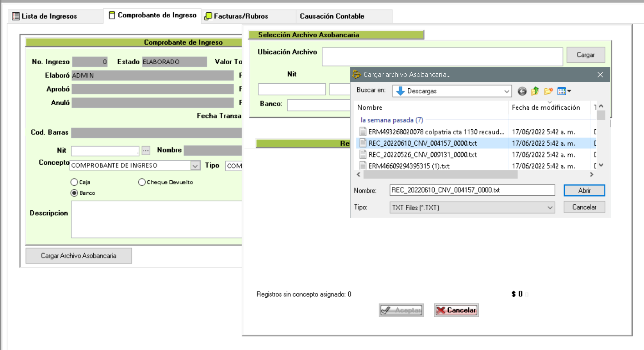
Task: Click the ERM493268020078 colpatria file icon
Action: pyautogui.click(x=363, y=132)
